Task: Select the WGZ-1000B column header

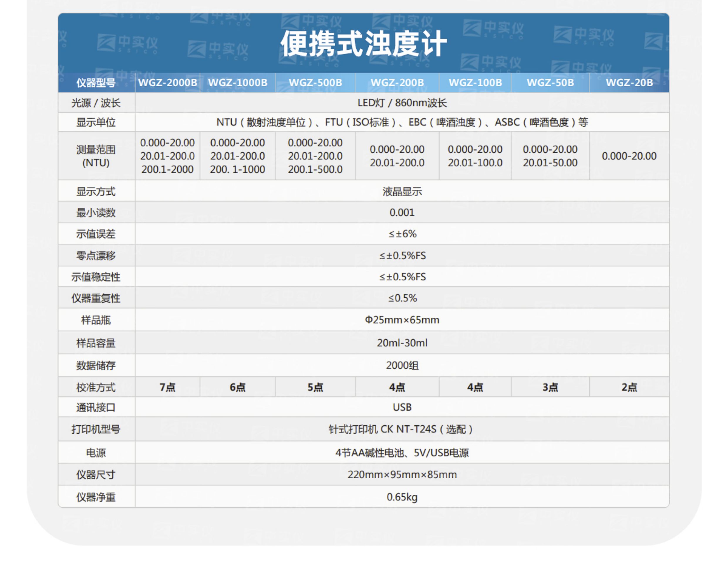Action: click(x=238, y=83)
